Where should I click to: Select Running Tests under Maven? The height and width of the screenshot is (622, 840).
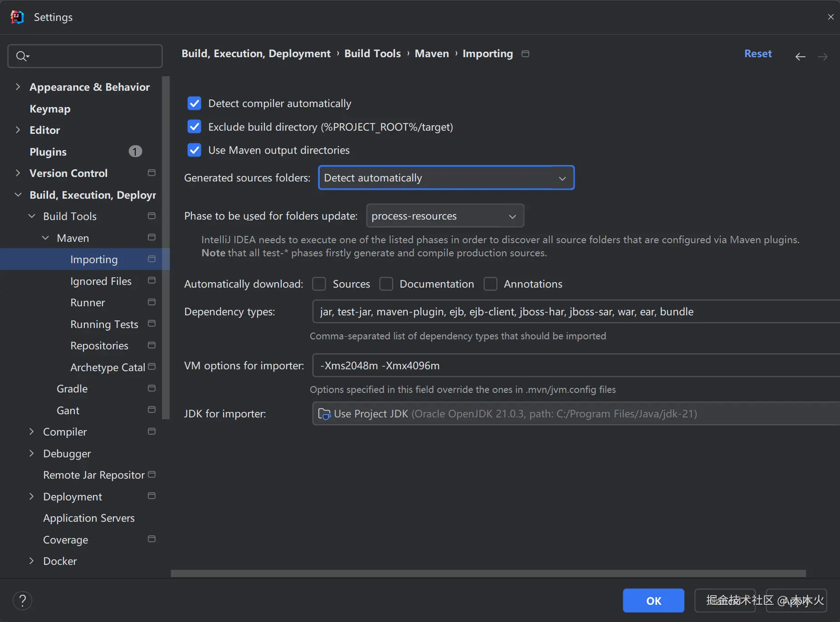[x=104, y=324]
